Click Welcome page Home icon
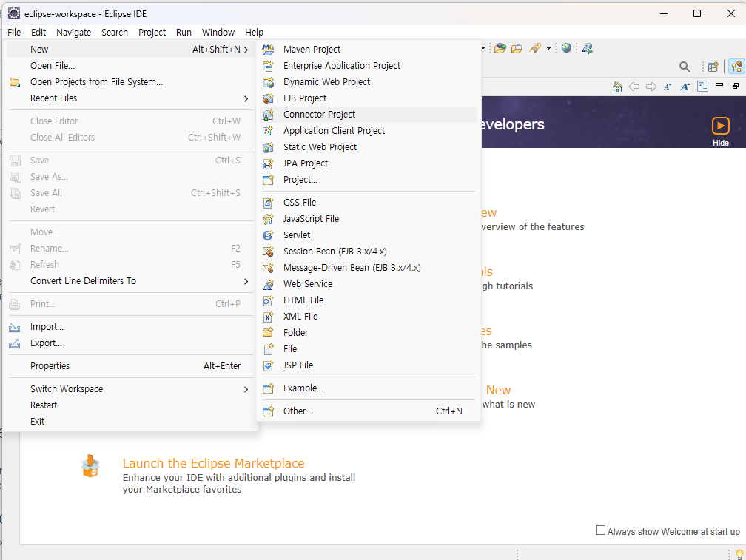The width and height of the screenshot is (746, 560). (617, 87)
